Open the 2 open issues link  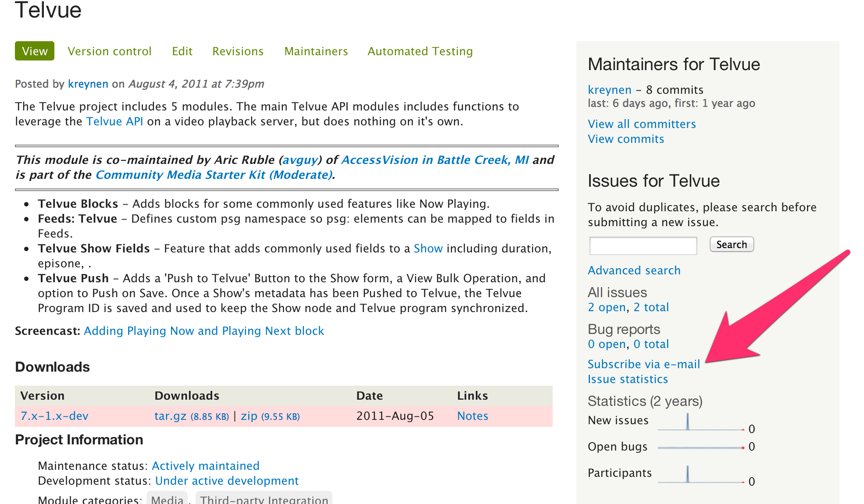click(607, 307)
